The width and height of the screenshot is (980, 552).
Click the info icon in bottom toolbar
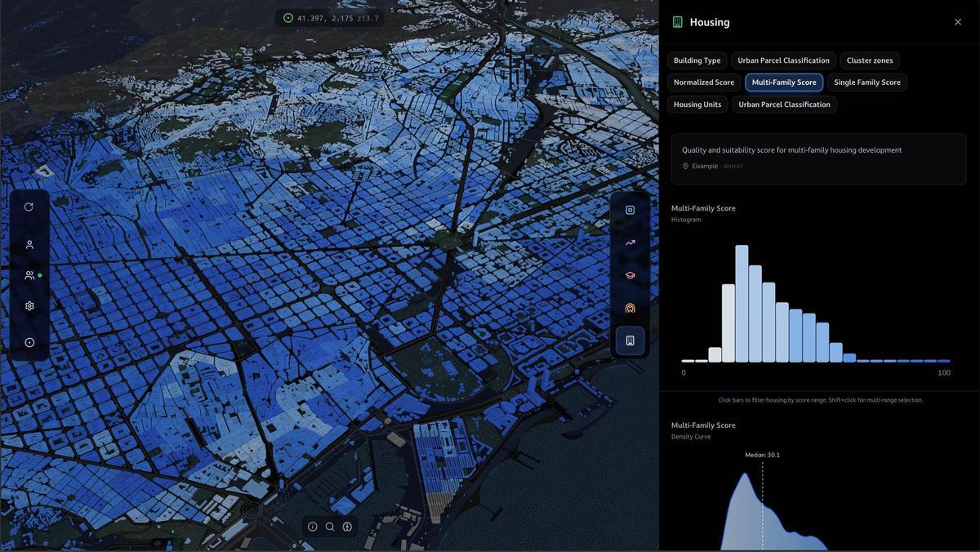tap(312, 527)
